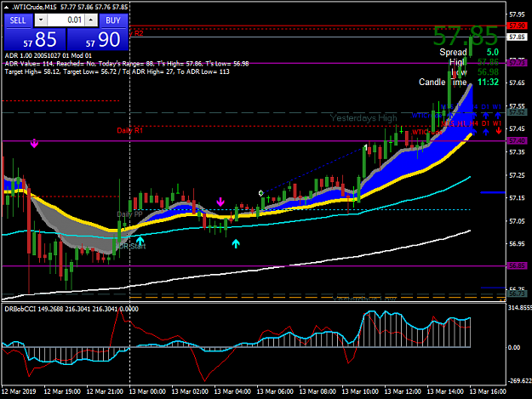
Task: Click the BUY button
Action: click(x=113, y=20)
